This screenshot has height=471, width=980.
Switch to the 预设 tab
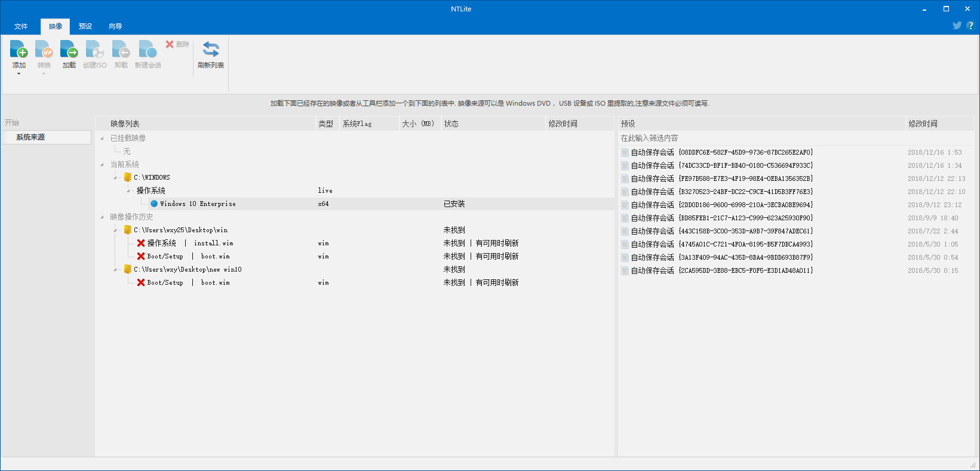tap(85, 26)
